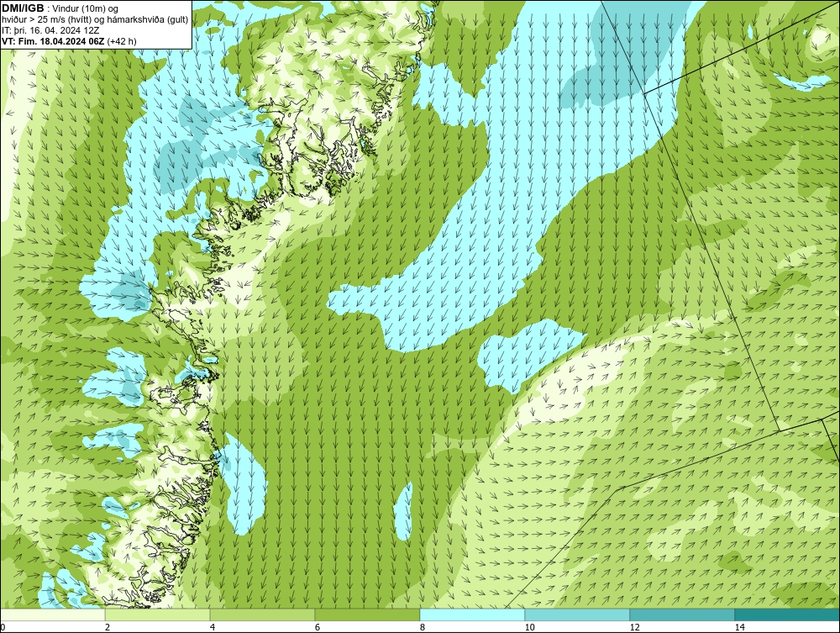Click the 'VT: Fim. 18.04.2024 06Z' text
The width and height of the screenshot is (840, 633).
click(52, 41)
